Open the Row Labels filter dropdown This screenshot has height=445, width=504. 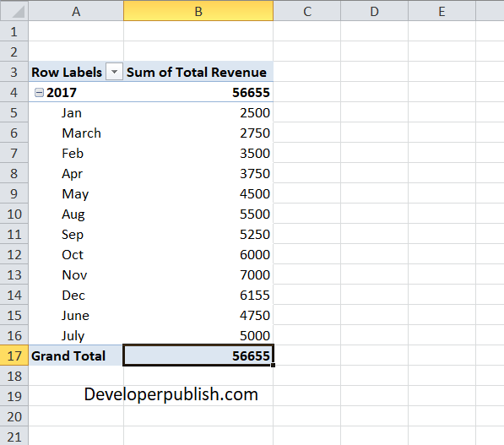[x=114, y=72]
